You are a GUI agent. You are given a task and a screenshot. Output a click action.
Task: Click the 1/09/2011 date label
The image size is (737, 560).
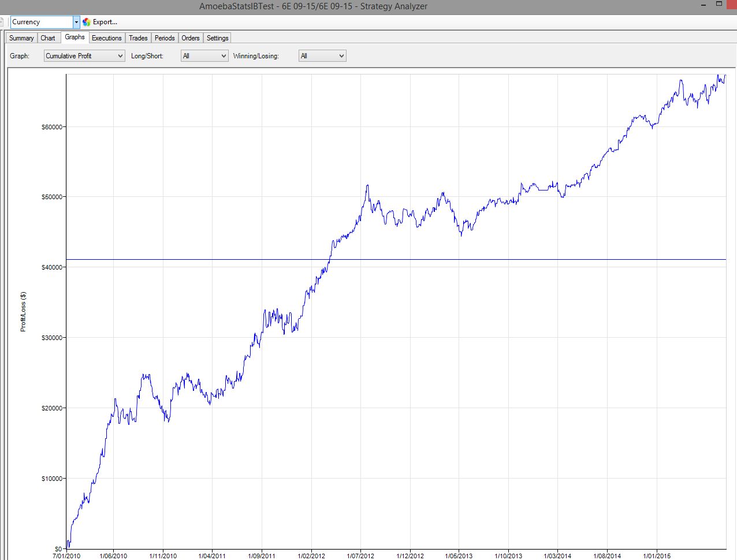(x=262, y=556)
